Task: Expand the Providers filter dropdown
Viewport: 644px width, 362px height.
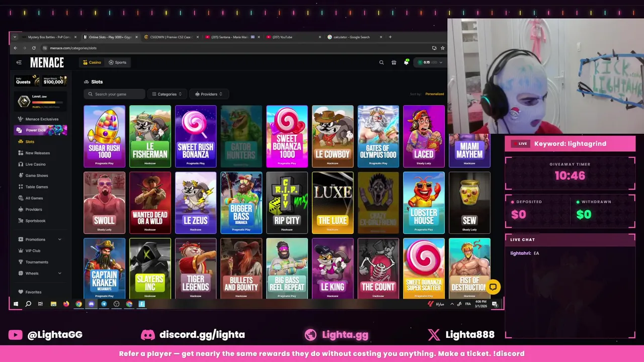Action: [209, 94]
